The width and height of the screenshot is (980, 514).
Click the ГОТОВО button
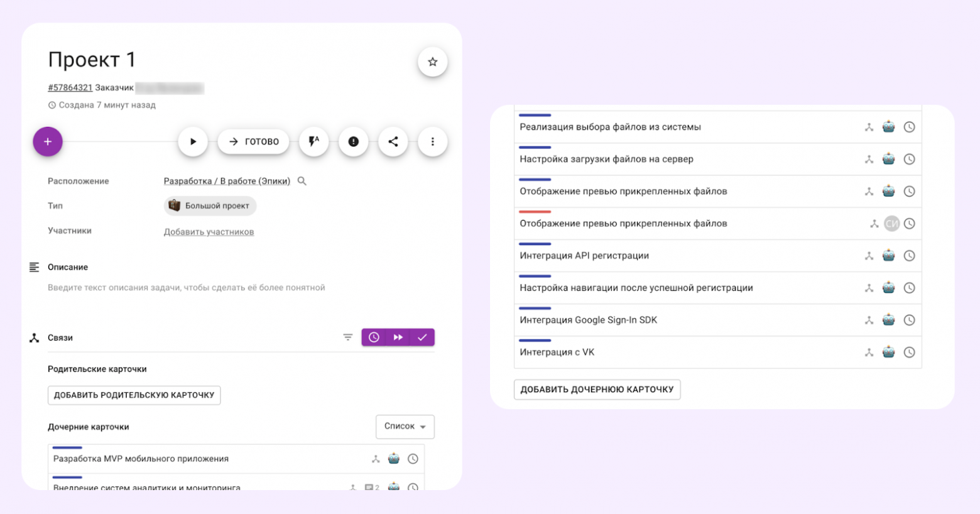coord(253,141)
